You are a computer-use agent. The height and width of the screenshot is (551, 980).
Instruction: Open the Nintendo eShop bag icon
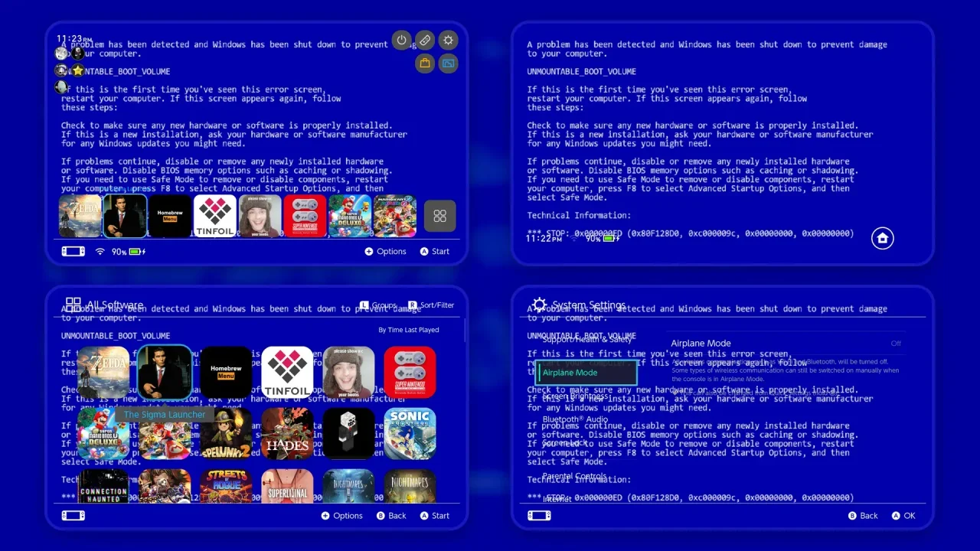[425, 63]
